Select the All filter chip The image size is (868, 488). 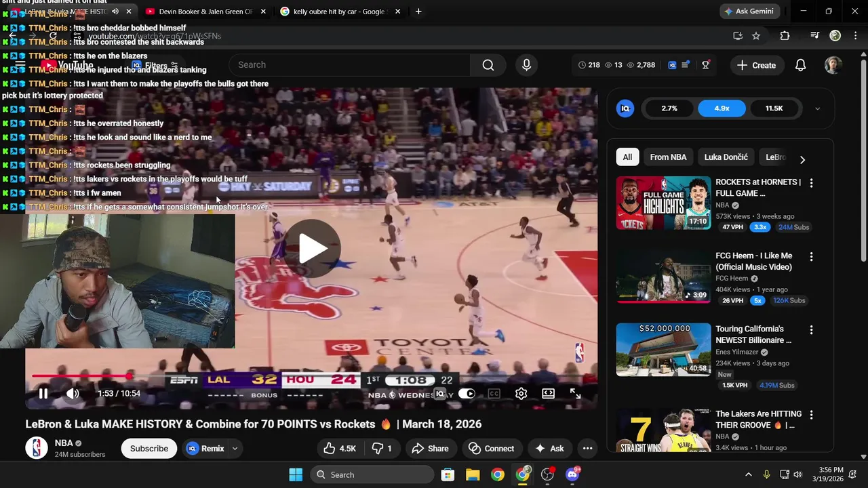pos(627,157)
